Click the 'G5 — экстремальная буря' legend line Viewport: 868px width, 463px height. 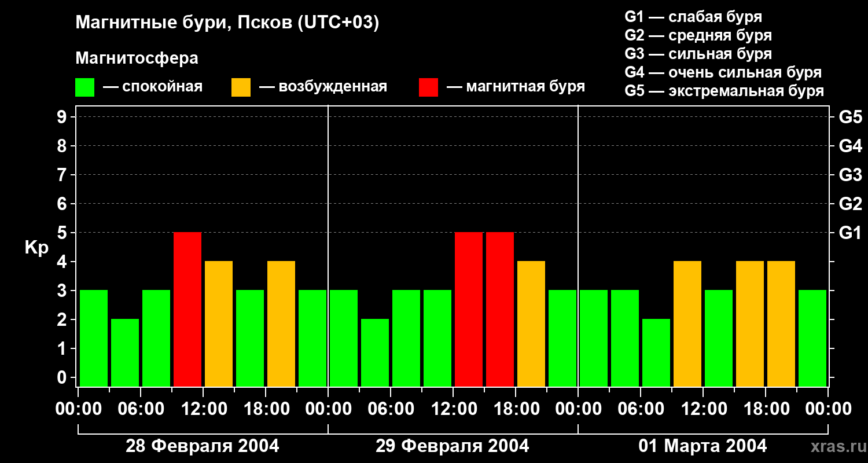724,91
